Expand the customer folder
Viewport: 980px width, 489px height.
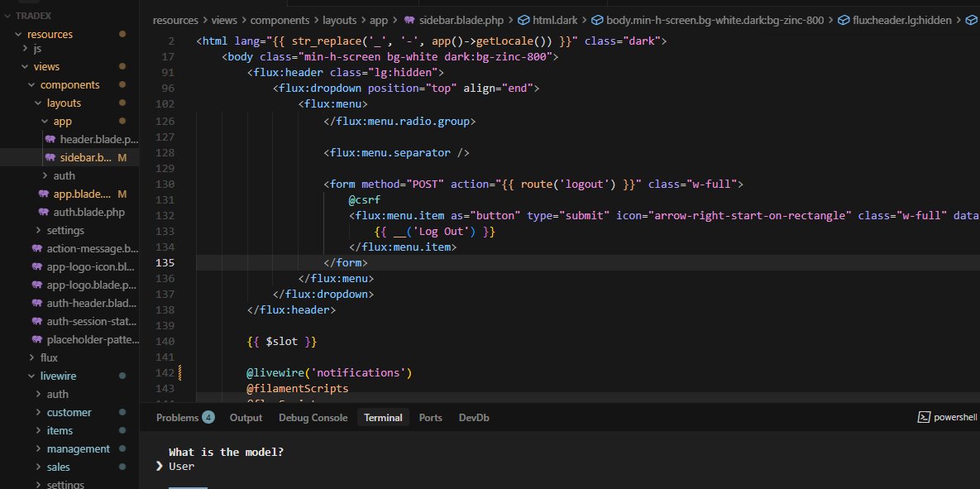click(69, 412)
